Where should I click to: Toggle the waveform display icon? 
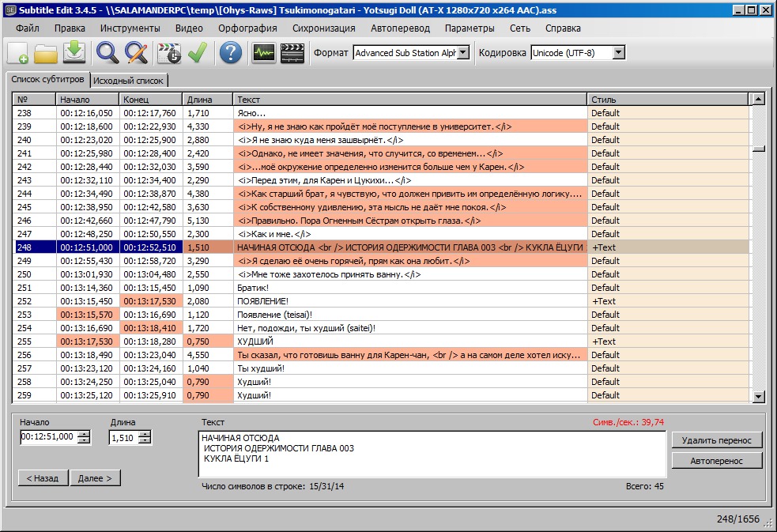(264, 53)
